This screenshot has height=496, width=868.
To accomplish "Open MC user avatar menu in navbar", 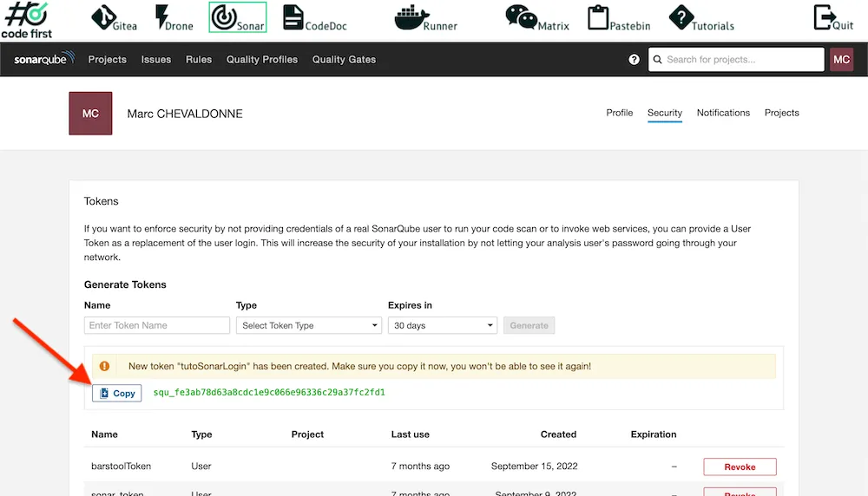I will 841,60.
